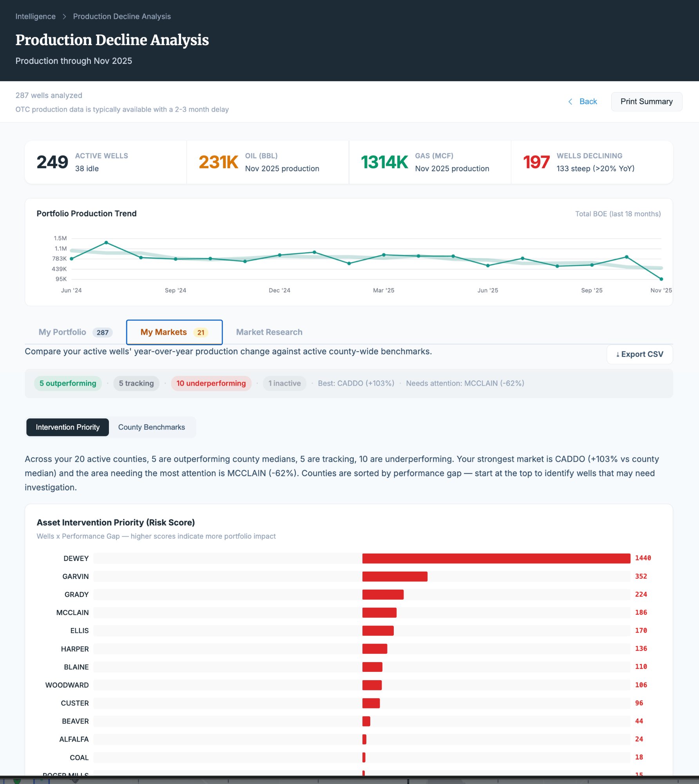Activate the Intervention Priority view
The height and width of the screenshot is (784, 699).
(67, 427)
